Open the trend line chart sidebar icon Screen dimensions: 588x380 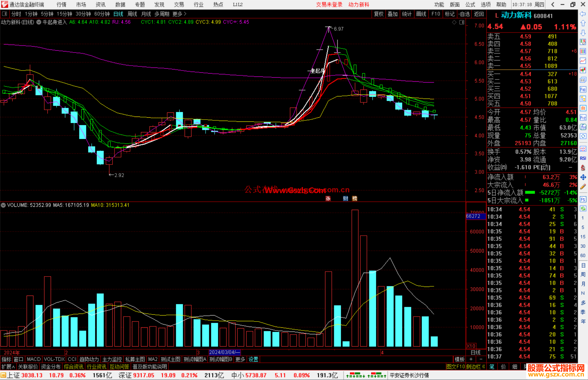(x=583, y=61)
